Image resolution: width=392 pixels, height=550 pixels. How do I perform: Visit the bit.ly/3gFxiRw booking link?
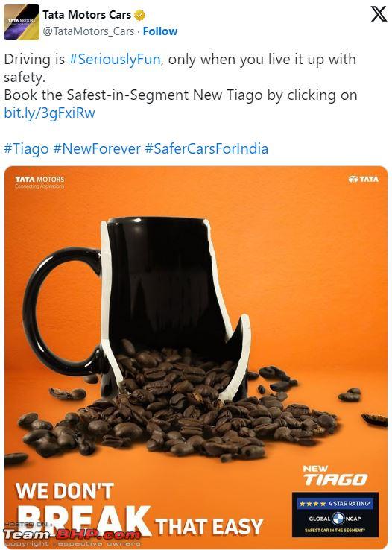[x=49, y=113]
